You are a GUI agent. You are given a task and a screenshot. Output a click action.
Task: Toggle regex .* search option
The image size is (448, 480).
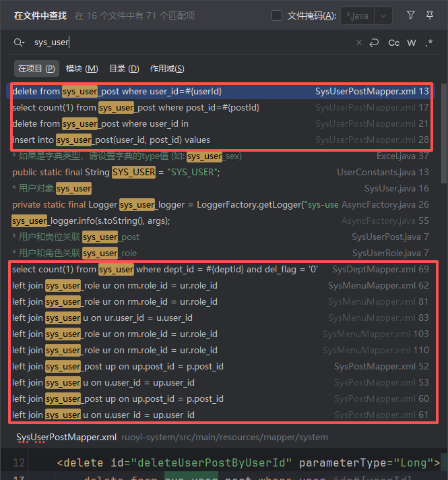pos(428,43)
